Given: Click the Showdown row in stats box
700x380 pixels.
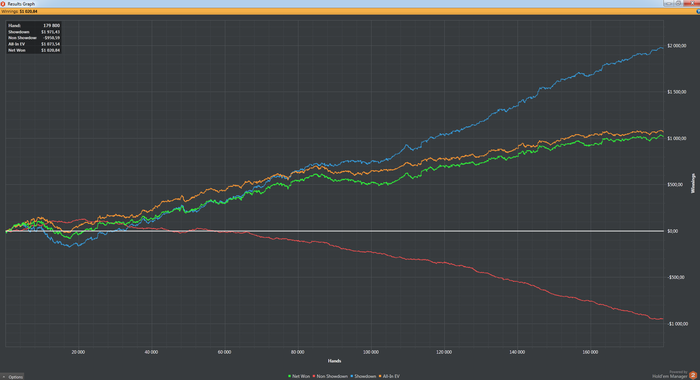Looking at the screenshot, I should [34, 32].
